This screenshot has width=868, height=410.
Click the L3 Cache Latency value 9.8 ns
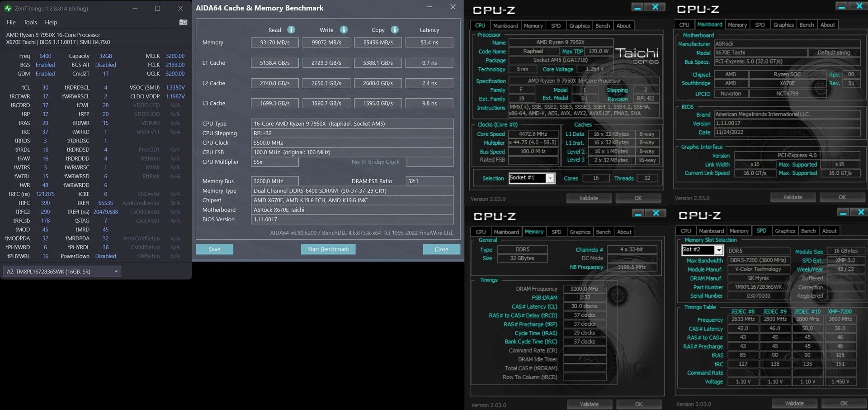[429, 103]
